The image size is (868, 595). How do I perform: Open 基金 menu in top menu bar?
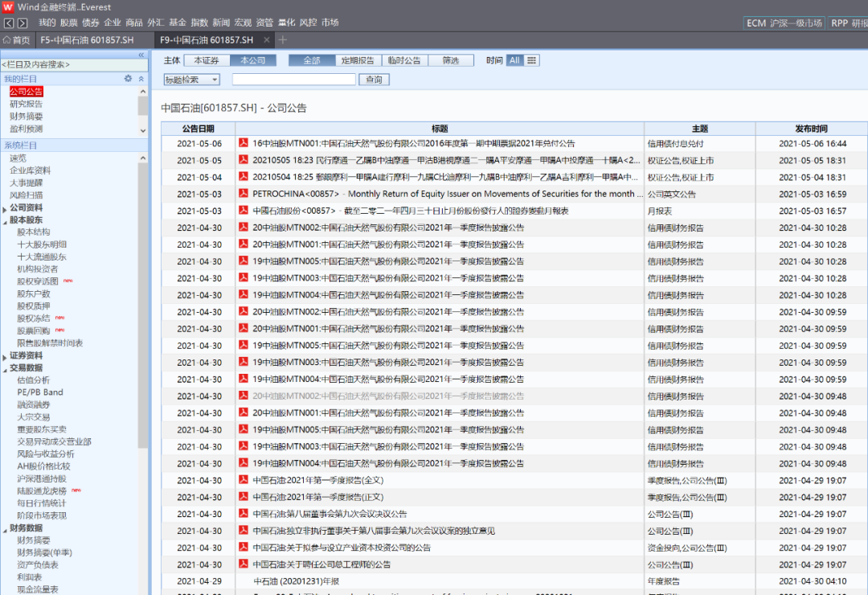[x=177, y=23]
